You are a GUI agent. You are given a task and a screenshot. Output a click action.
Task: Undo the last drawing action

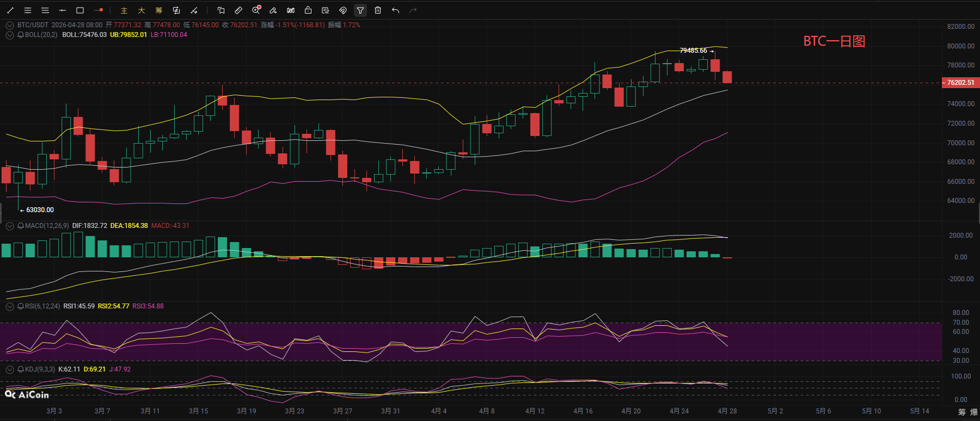coord(396,10)
